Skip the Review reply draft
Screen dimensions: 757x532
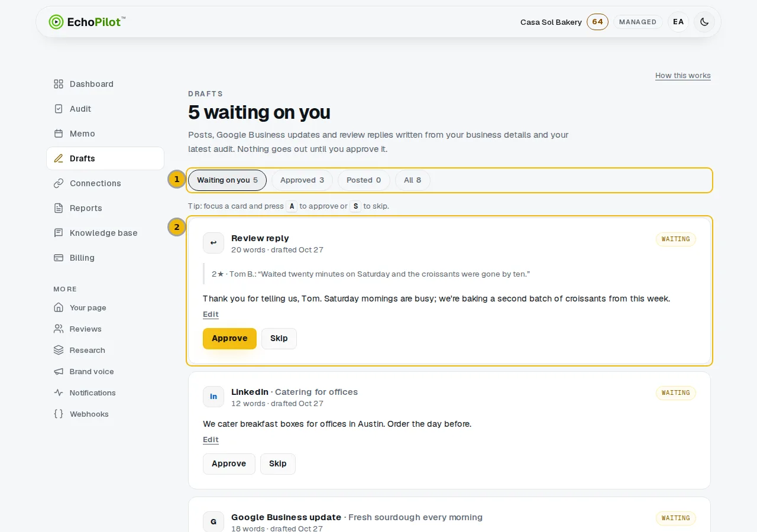click(x=279, y=339)
